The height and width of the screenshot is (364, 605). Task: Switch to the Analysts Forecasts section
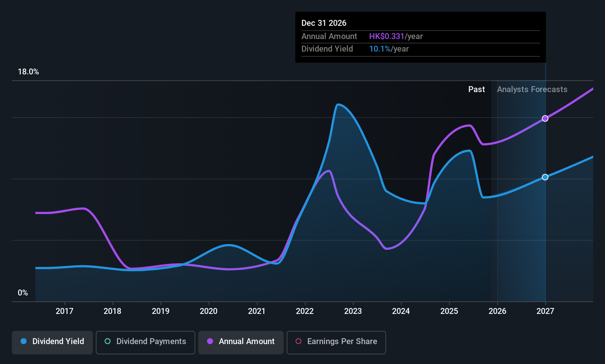point(532,89)
